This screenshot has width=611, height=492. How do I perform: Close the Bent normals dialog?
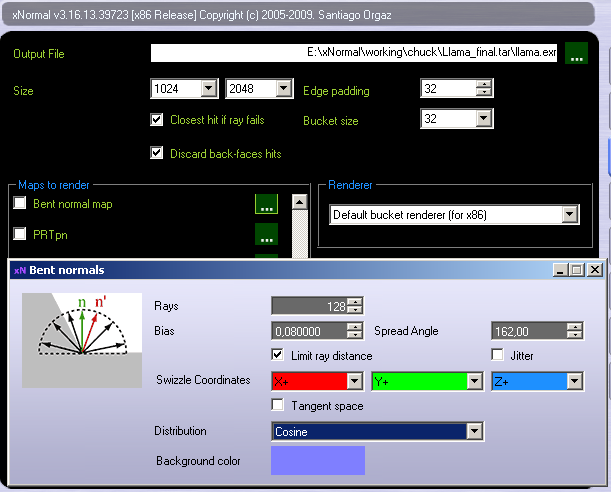595,270
